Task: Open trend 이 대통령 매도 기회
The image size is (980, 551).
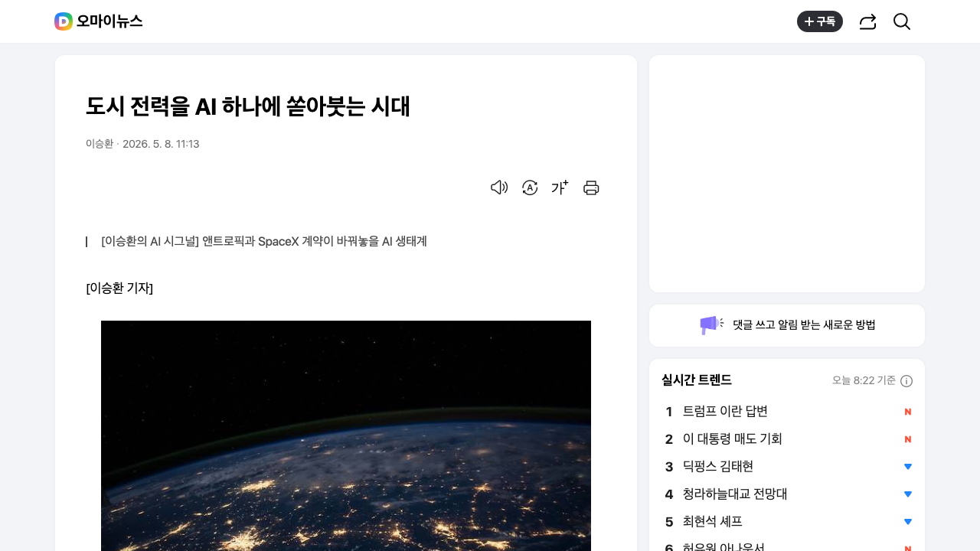Action: point(733,439)
